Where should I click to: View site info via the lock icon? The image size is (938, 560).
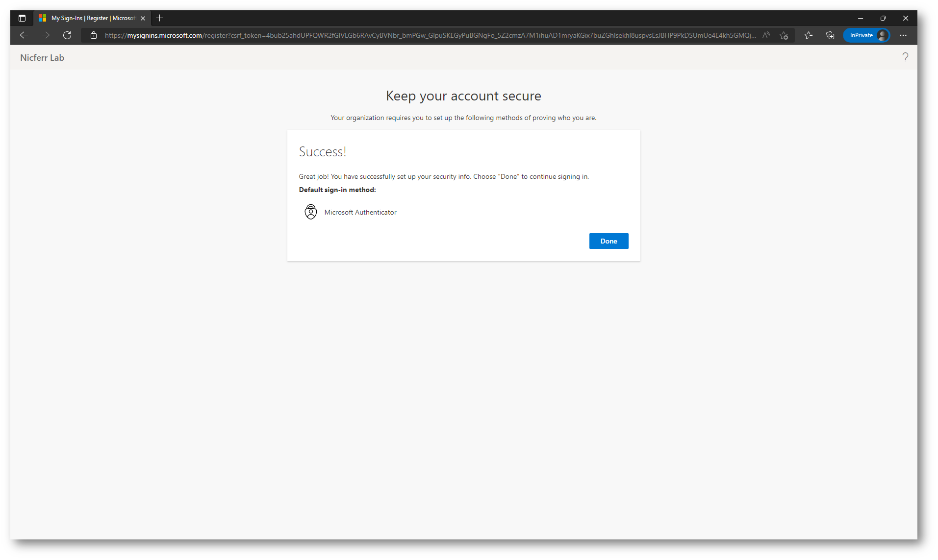94,35
